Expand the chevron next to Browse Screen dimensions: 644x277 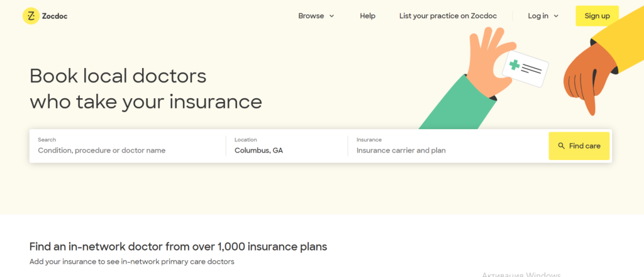click(x=331, y=16)
